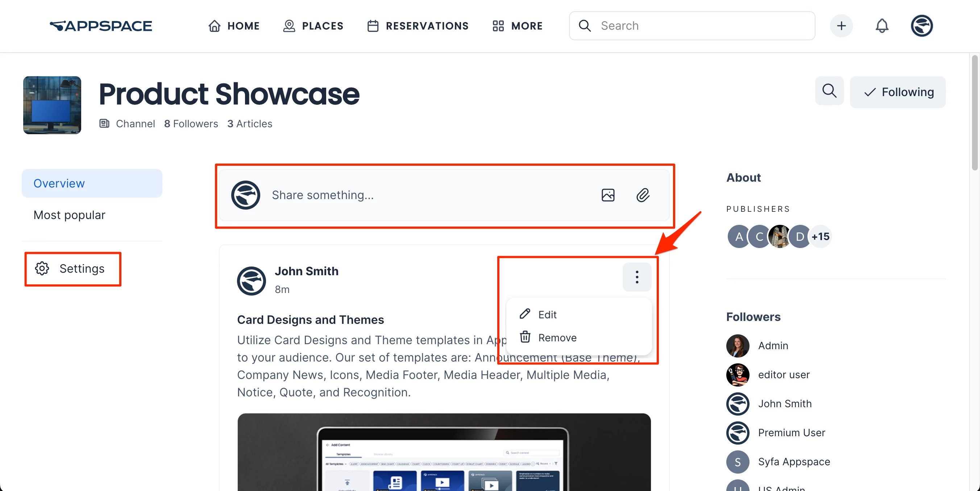Image resolution: width=980 pixels, height=491 pixels.
Task: Switch to the Most popular tab
Action: (69, 215)
